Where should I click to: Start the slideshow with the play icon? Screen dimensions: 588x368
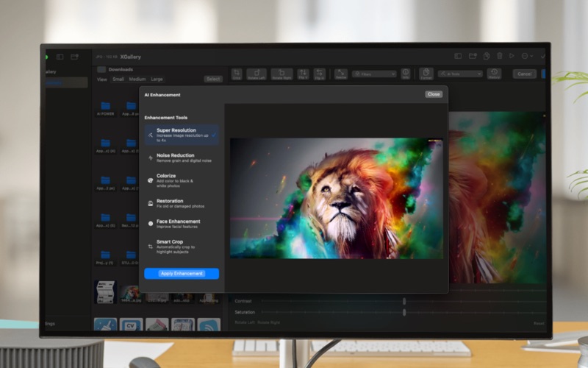pos(512,56)
